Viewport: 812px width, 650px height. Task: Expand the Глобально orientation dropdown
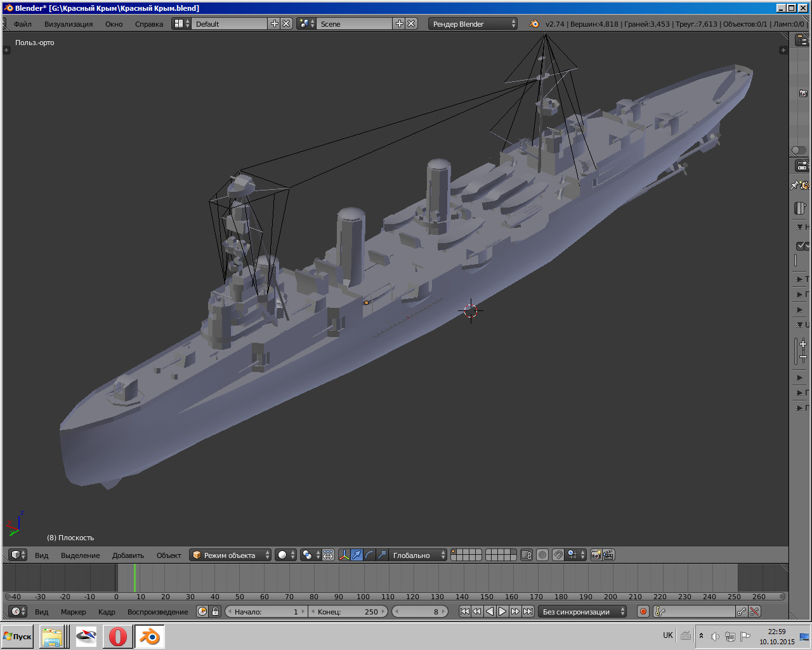click(417, 555)
